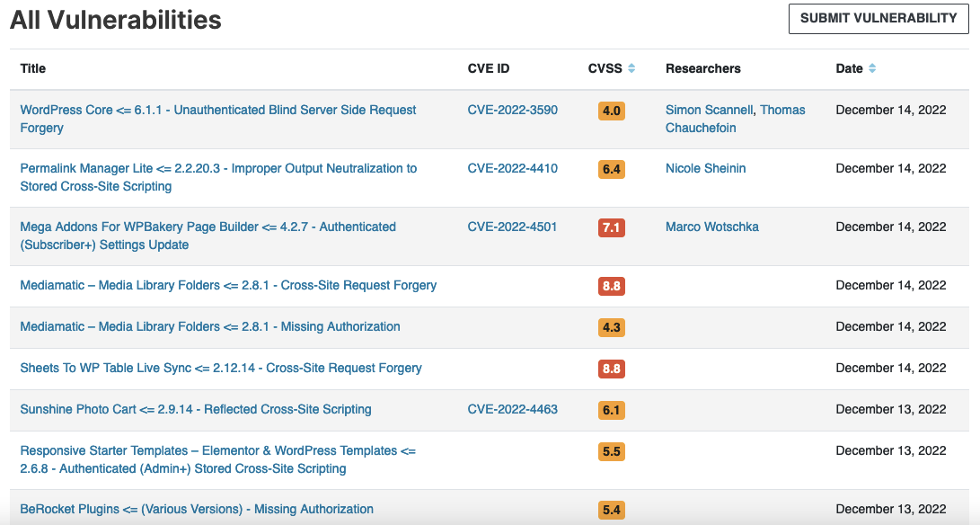Click the 4.0 CVSS score badge
980x525 pixels.
coord(611,111)
